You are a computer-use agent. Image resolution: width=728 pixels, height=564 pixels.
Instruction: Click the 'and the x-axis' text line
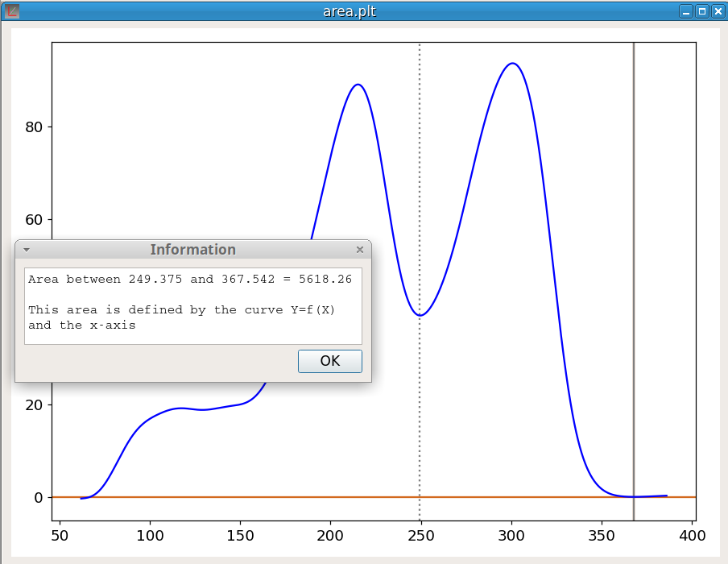(x=82, y=326)
